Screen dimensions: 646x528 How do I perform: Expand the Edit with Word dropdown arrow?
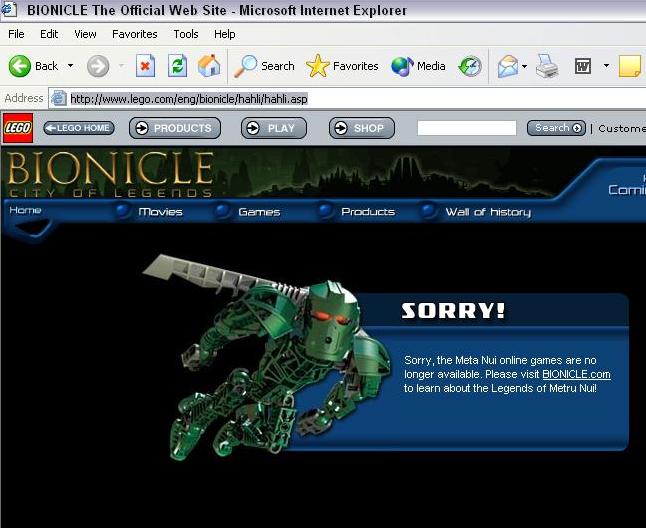(606, 65)
